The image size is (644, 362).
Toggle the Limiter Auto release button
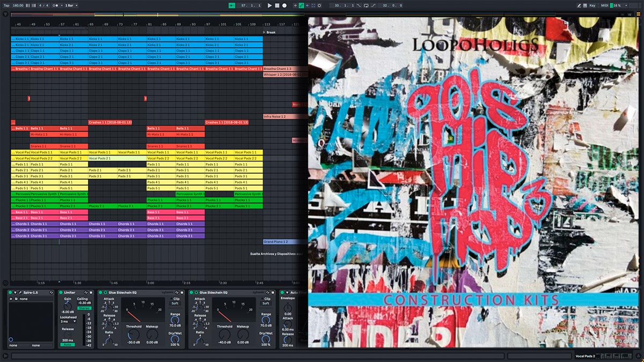tap(67, 344)
